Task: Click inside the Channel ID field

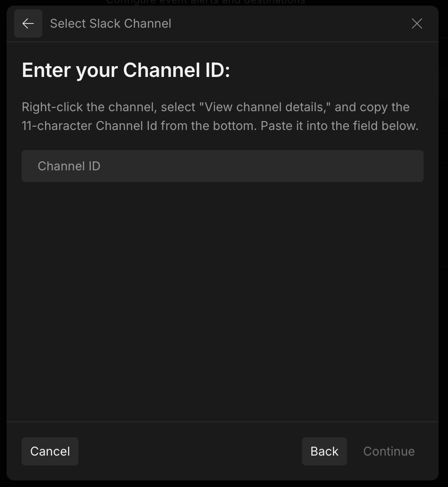Action: coord(223,166)
